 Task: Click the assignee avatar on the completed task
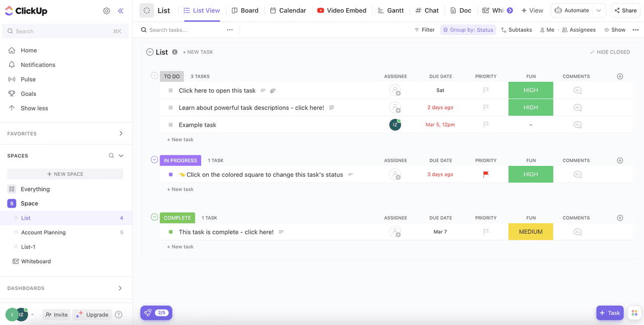pyautogui.click(x=395, y=232)
